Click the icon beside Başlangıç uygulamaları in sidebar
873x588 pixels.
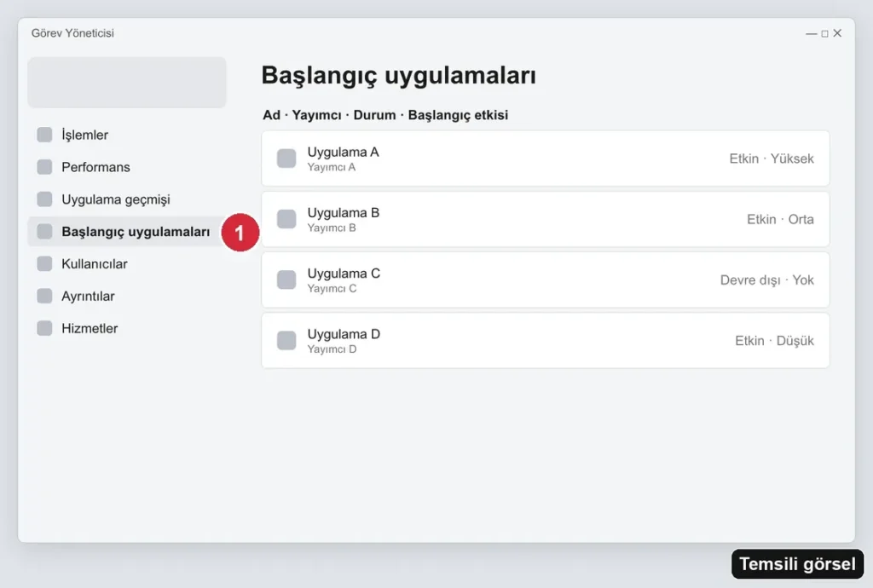point(44,232)
